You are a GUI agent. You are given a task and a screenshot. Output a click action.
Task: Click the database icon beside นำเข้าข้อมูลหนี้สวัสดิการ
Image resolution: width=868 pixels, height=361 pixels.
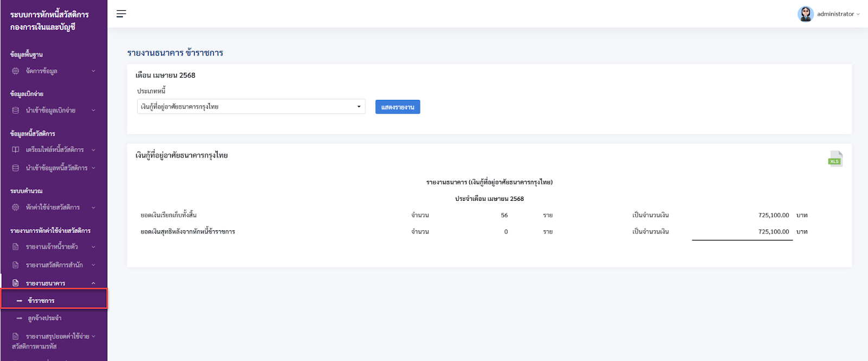[16, 168]
